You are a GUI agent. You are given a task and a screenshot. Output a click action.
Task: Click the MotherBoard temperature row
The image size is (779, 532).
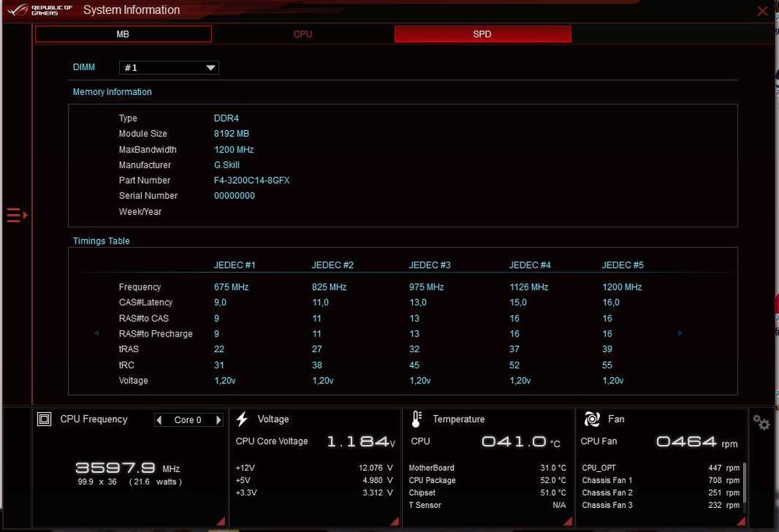click(488, 468)
